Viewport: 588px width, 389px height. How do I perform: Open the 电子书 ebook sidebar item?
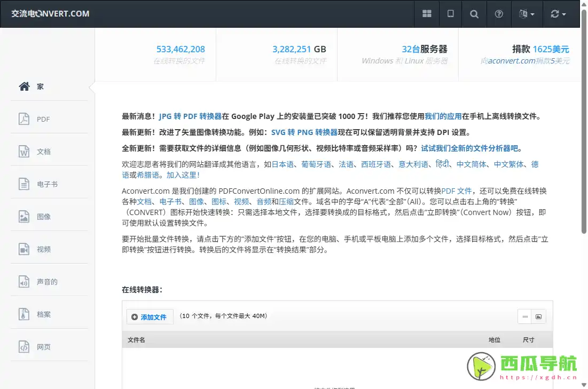pyautogui.click(x=49, y=185)
